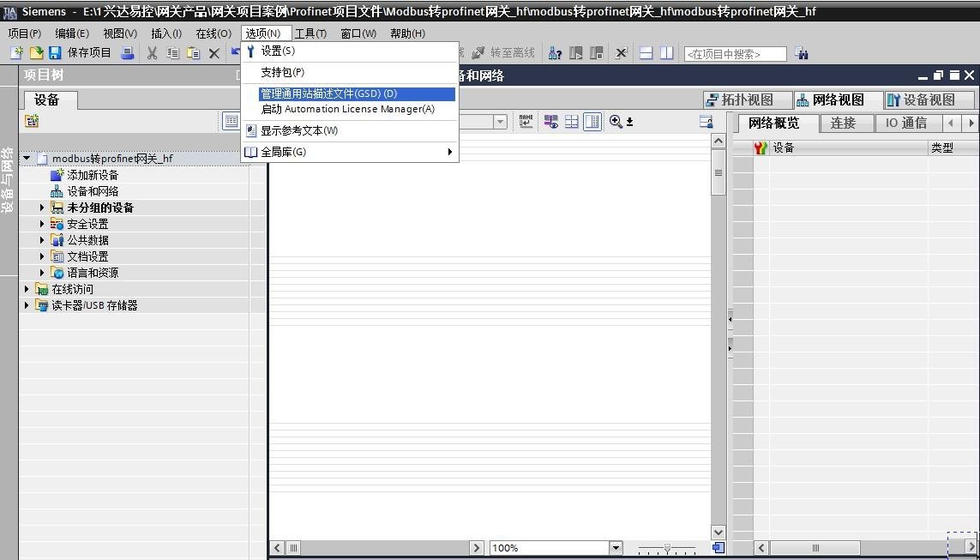Image resolution: width=980 pixels, height=560 pixels.
Task: Open the 窗口(W) menu
Action: pyautogui.click(x=358, y=33)
